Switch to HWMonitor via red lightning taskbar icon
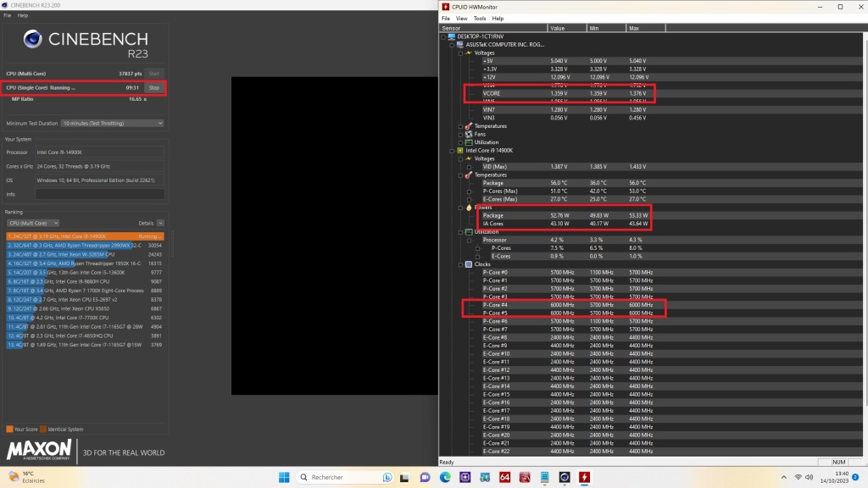The image size is (868, 488). click(585, 478)
